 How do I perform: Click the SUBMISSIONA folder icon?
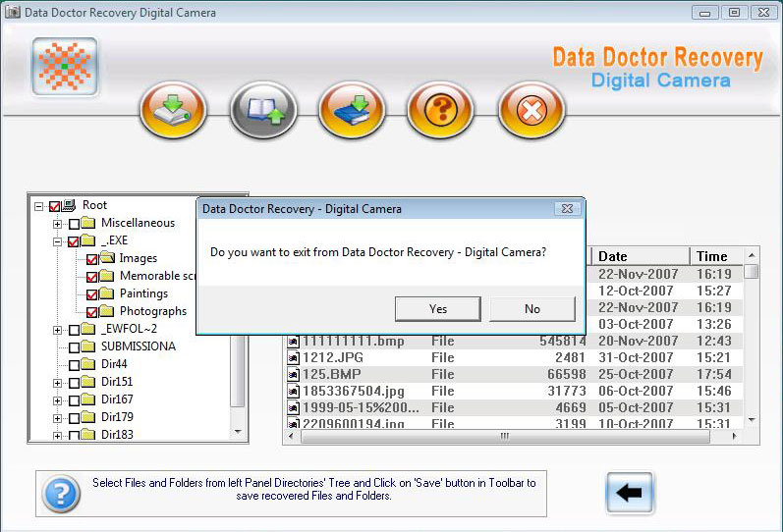[x=88, y=346]
